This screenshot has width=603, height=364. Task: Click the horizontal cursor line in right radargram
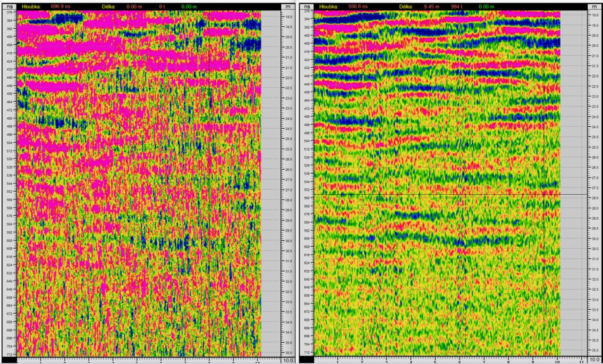click(436, 194)
